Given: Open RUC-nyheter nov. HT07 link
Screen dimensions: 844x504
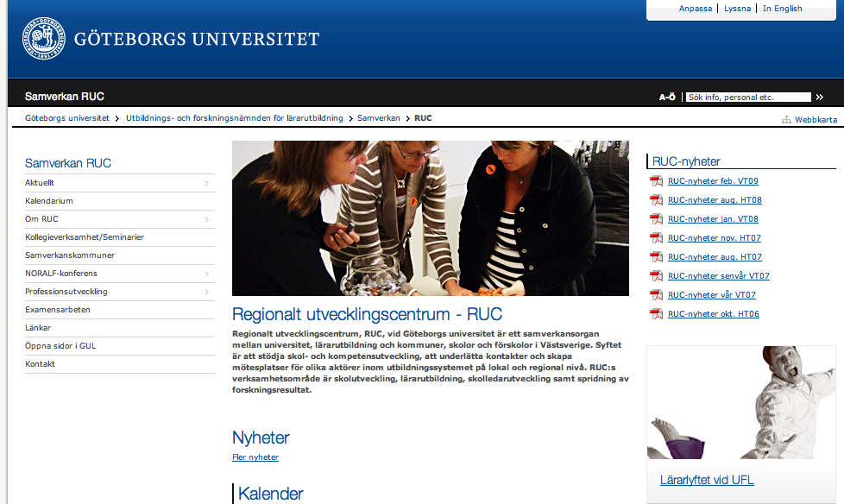Looking at the screenshot, I should point(715,237).
